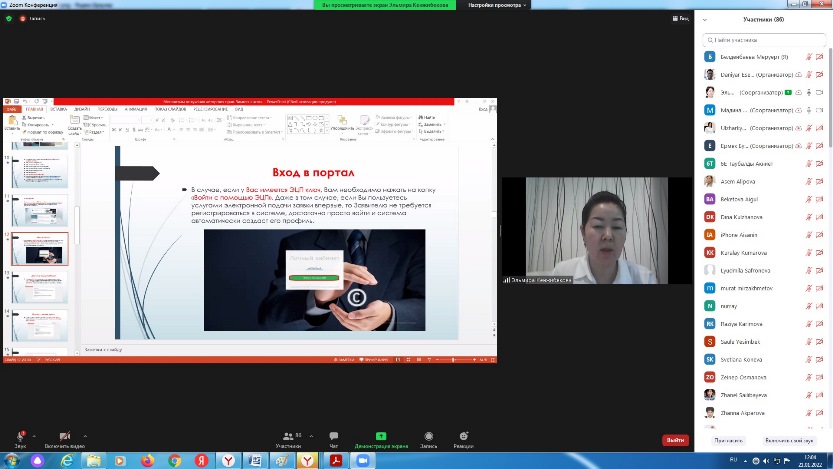Collapse the Участники panel chevron
This screenshot has width=833, height=469.
[706, 19]
